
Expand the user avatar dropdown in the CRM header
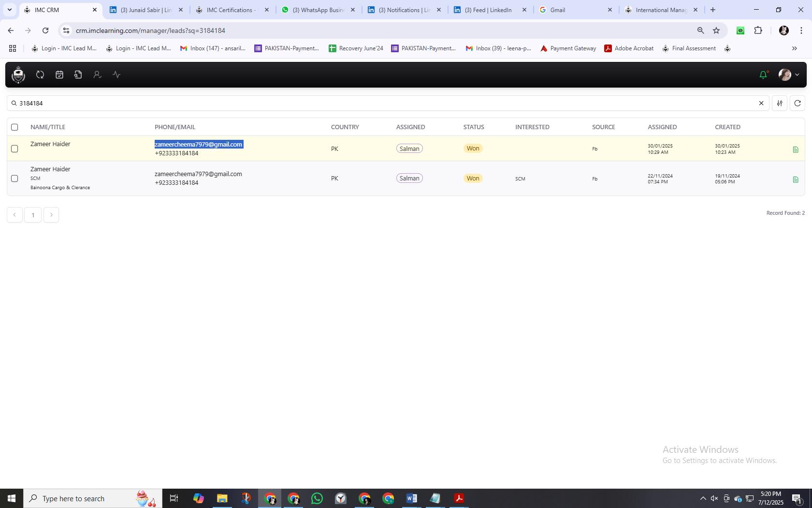789,75
